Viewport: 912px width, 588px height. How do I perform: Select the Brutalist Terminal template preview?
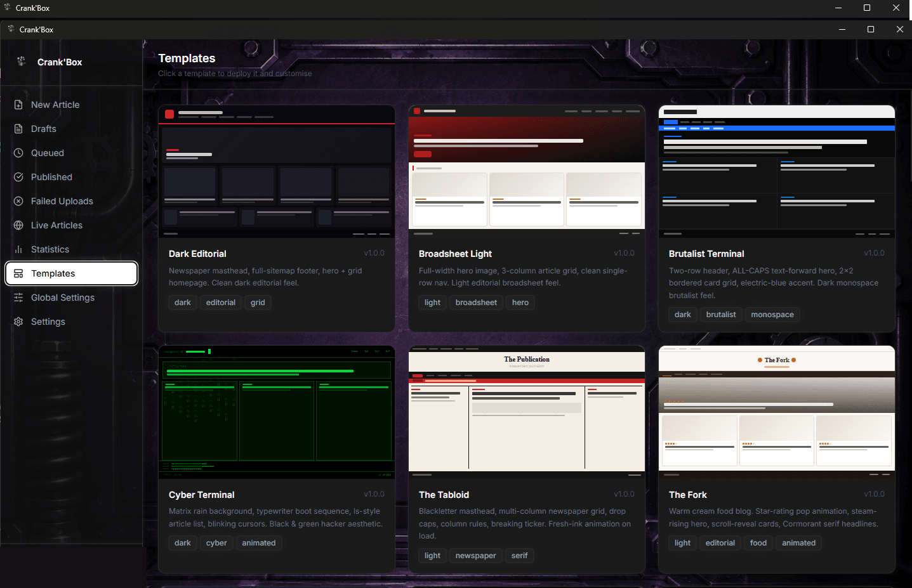pyautogui.click(x=777, y=171)
